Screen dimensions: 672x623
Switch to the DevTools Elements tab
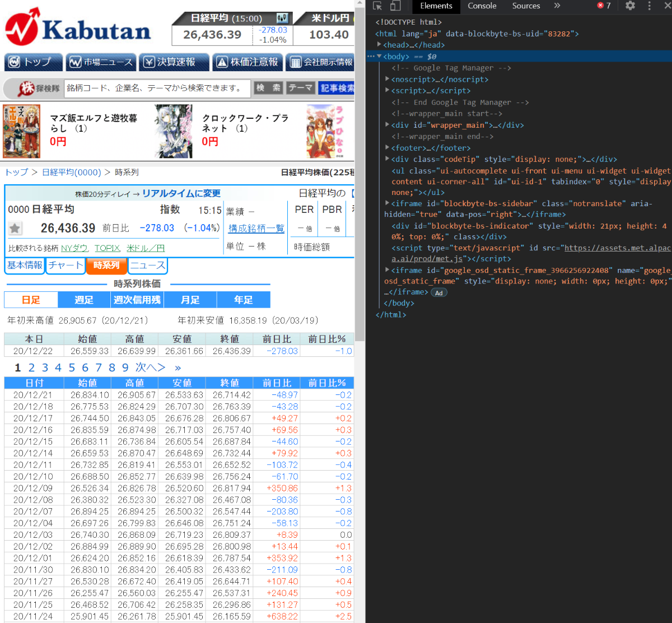(x=436, y=6)
